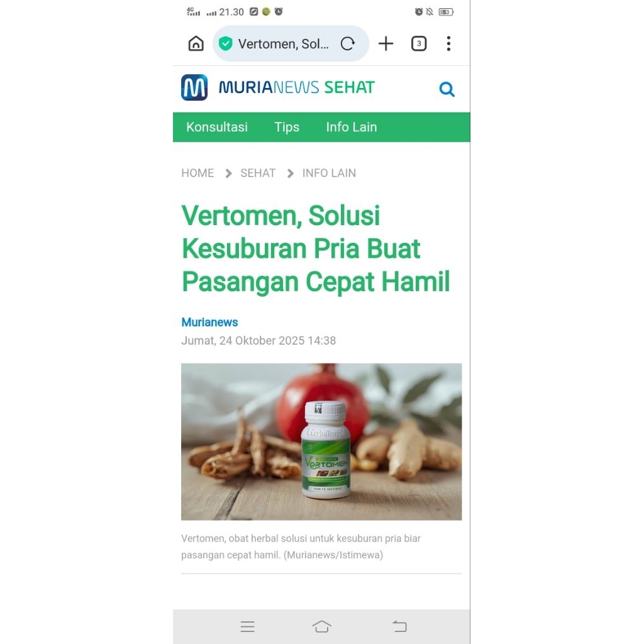
Task: Tap the Android recent apps menu button
Action: coord(247,626)
